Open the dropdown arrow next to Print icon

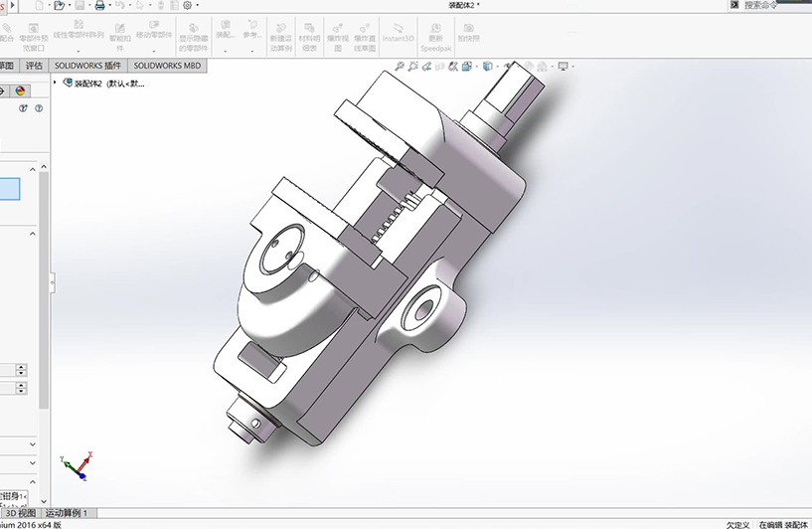click(x=109, y=5)
